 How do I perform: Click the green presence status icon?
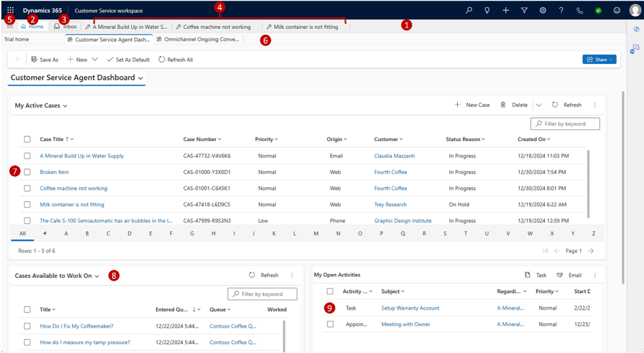click(x=599, y=11)
